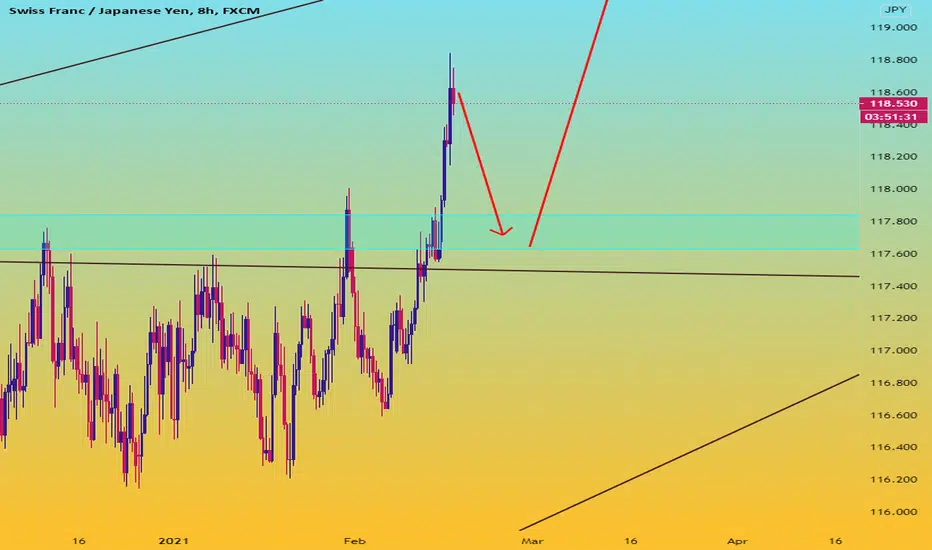
Task: Click the 117.600 price axis label
Action: coord(893,254)
